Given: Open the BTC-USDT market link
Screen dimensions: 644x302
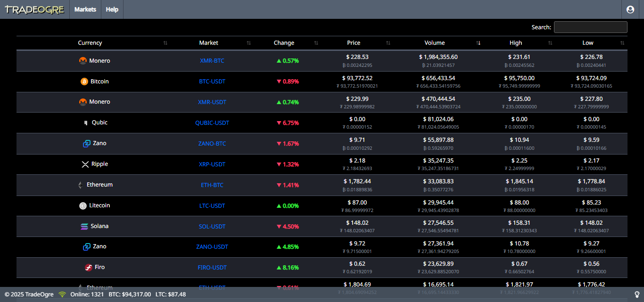Looking at the screenshot, I should pyautogui.click(x=212, y=82).
